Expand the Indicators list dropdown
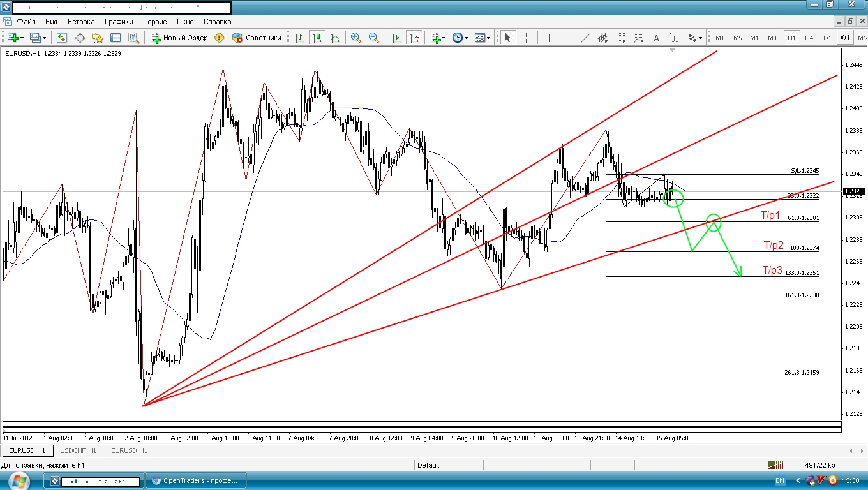 click(445, 38)
